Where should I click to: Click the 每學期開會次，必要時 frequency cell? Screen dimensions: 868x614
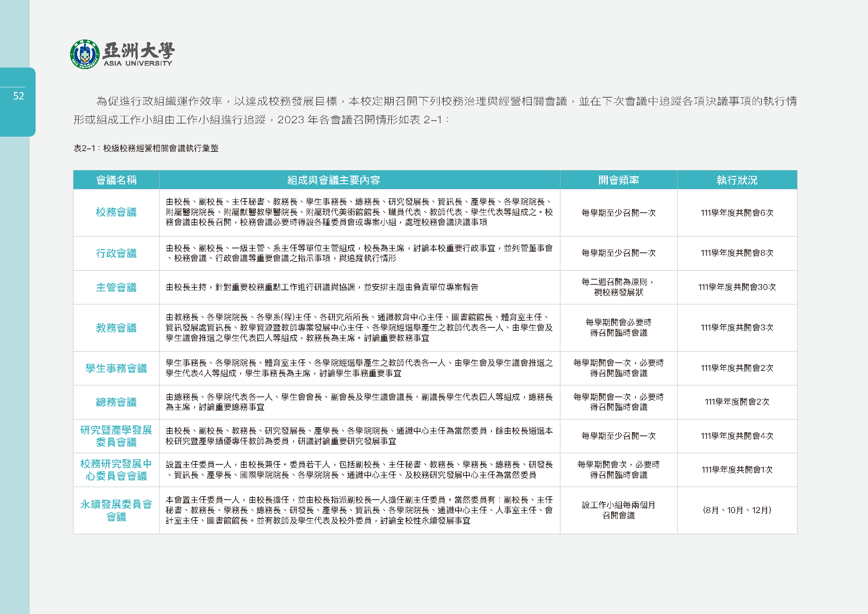pyautogui.click(x=619, y=470)
